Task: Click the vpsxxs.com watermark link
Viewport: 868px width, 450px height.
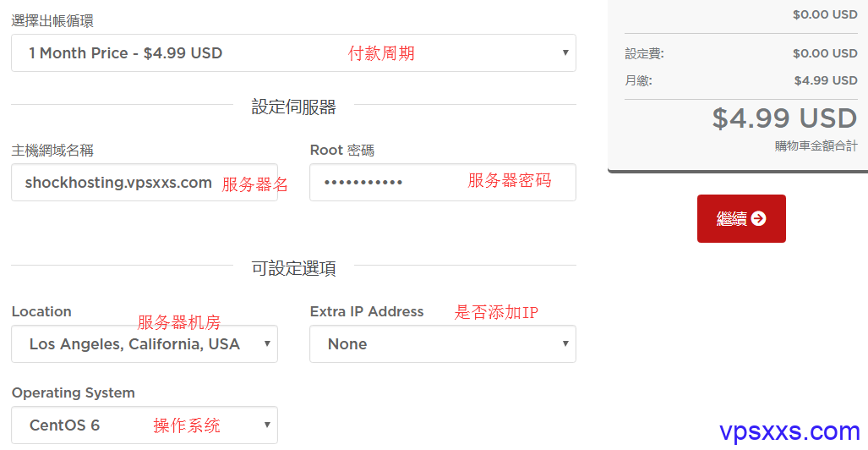Action: (789, 431)
